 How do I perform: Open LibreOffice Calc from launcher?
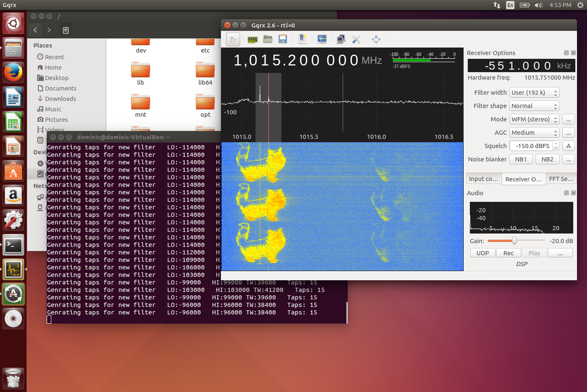click(13, 122)
